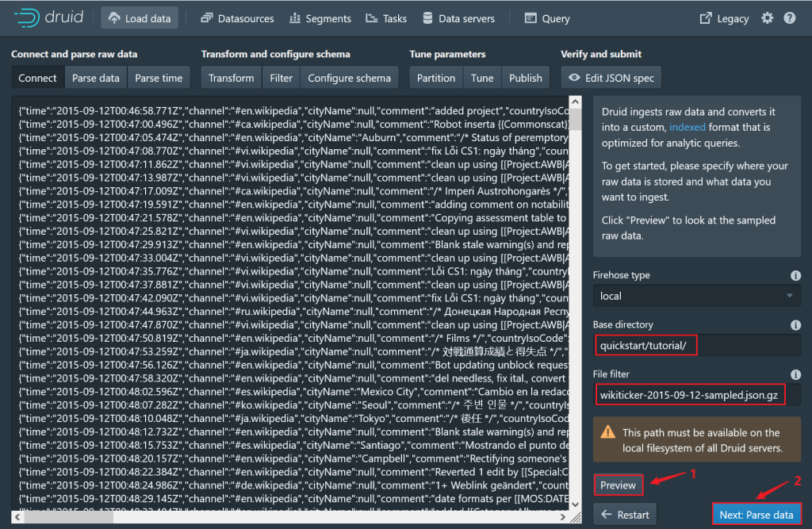Click the row with channel #ru.wikipedia
The height and width of the screenshot is (529, 812).
[293, 312]
